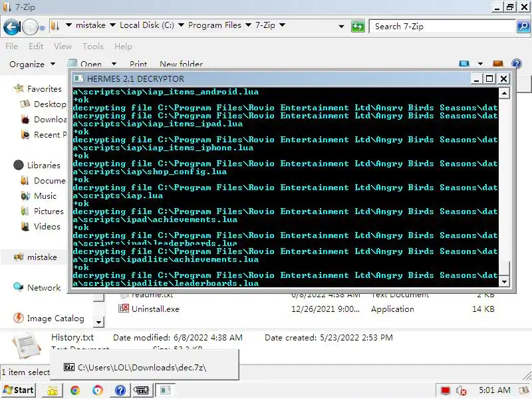The height and width of the screenshot is (399, 532).
Task: Open the Tools menu
Action: click(92, 46)
